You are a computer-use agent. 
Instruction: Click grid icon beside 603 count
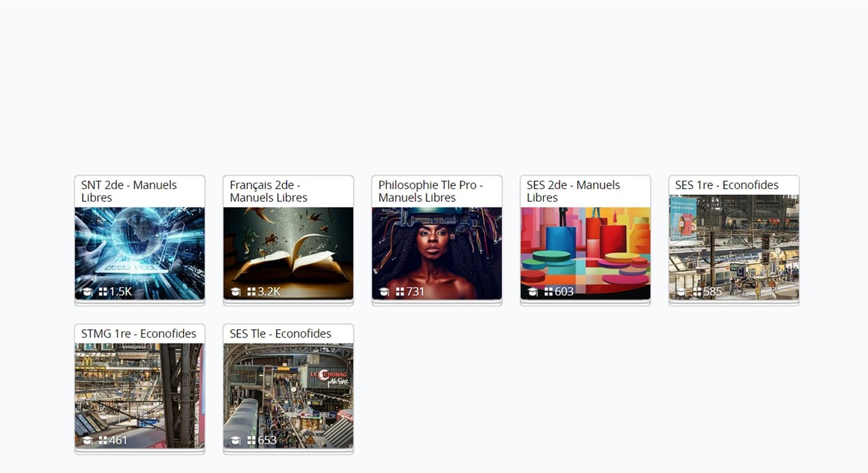(x=549, y=292)
